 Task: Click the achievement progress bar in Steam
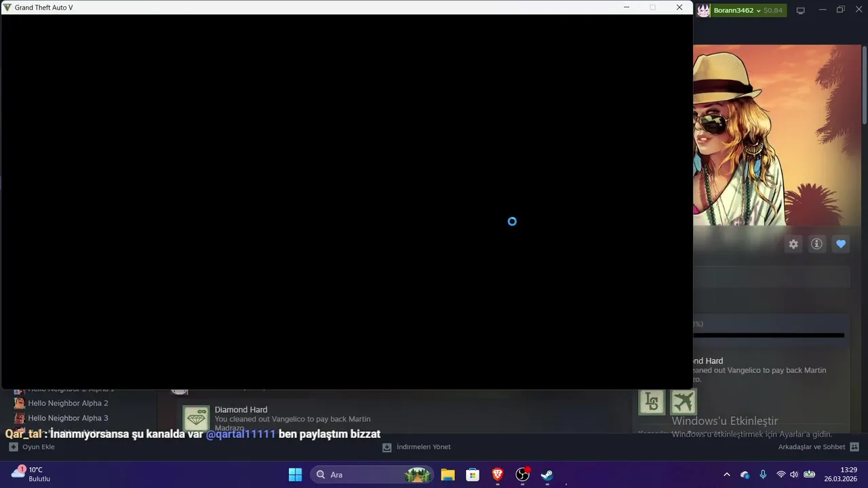coord(769,335)
